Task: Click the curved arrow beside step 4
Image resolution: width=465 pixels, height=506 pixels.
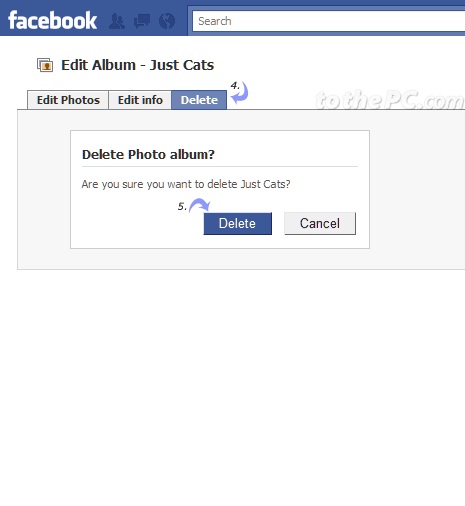Action: [x=240, y=93]
